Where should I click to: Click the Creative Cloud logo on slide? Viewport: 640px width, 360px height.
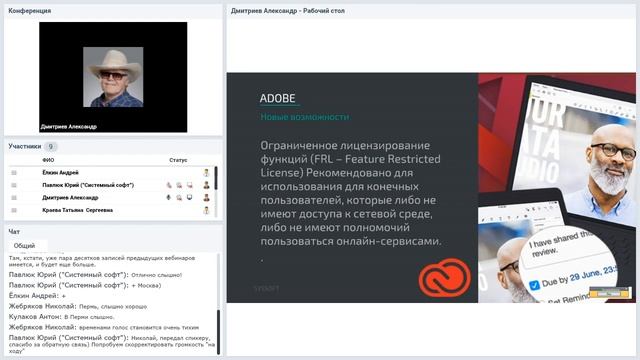pos(444,277)
